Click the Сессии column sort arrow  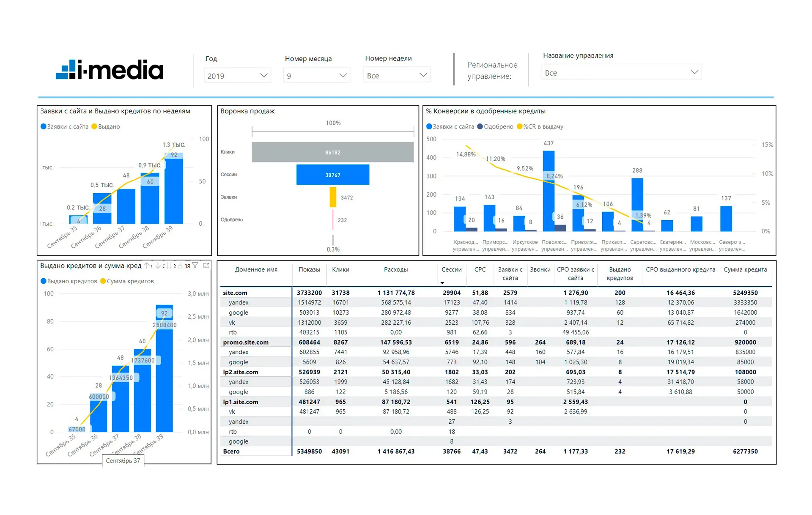442,283
